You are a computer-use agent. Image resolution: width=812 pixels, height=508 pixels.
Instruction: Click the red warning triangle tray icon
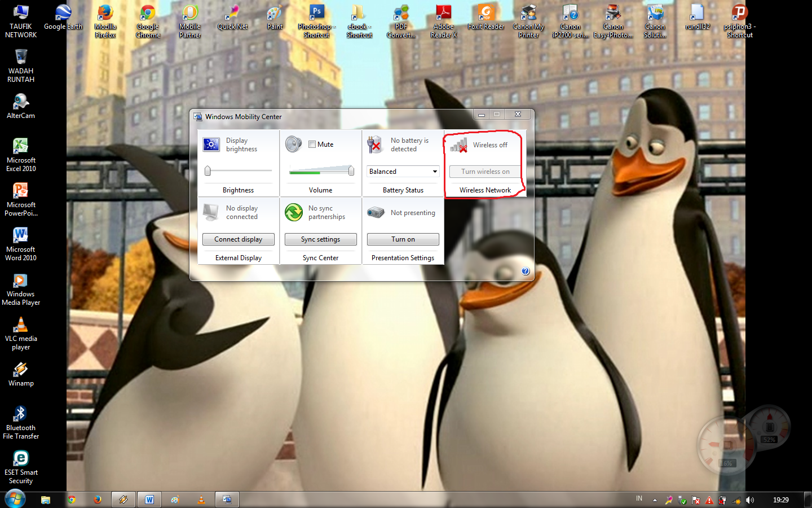click(709, 500)
